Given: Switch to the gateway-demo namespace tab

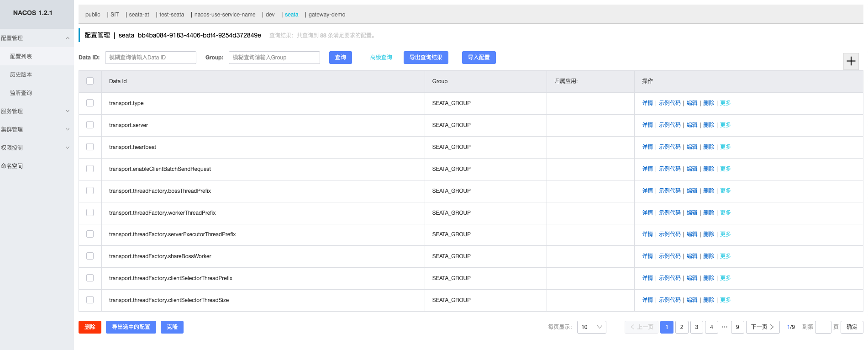Looking at the screenshot, I should 326,15.
